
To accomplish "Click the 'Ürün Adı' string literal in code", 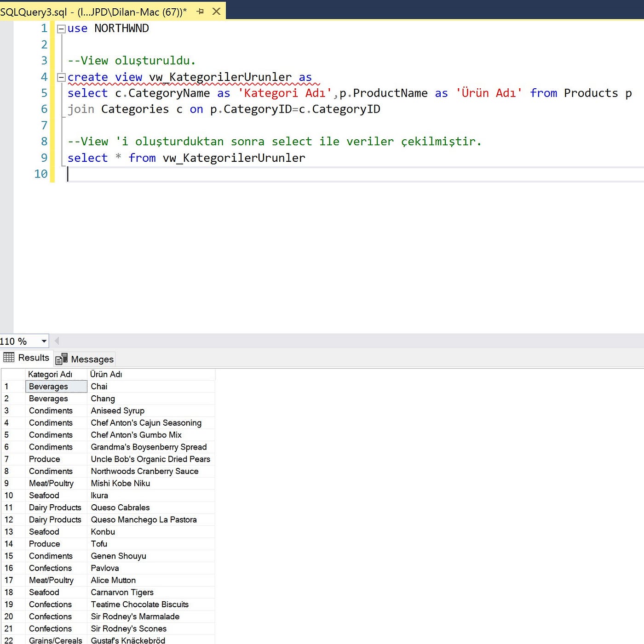I will pyautogui.click(x=489, y=93).
